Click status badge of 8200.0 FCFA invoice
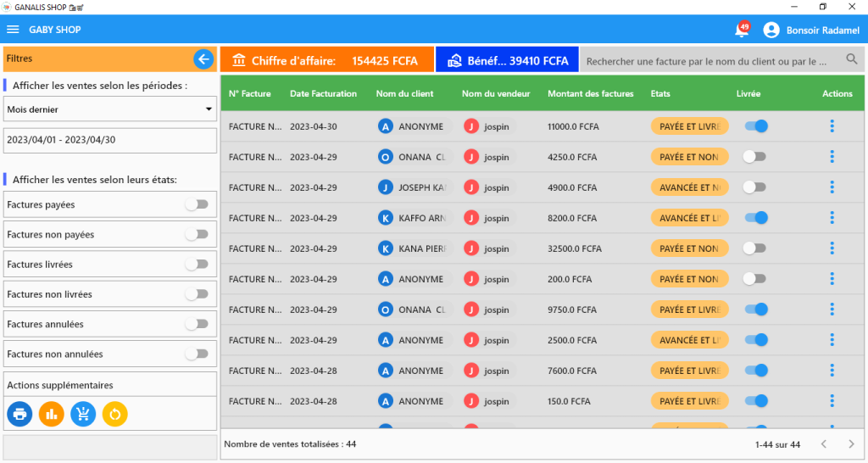Image resolution: width=868 pixels, height=463 pixels. coord(690,218)
